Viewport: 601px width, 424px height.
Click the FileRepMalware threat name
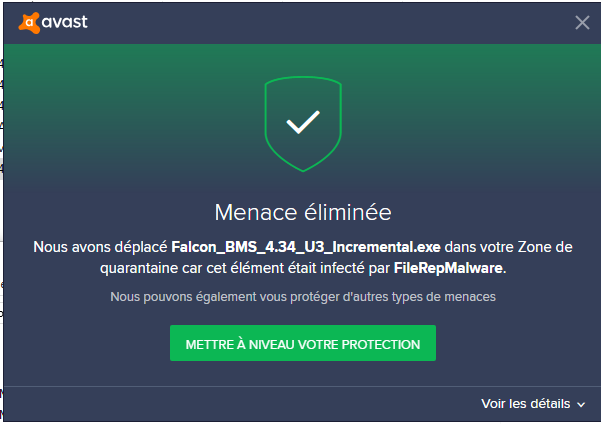click(x=448, y=268)
